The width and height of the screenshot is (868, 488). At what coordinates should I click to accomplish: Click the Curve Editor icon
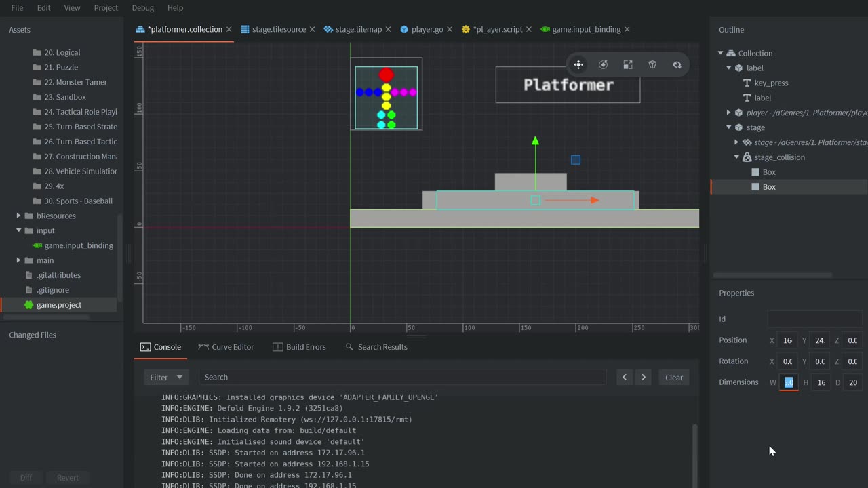pyautogui.click(x=203, y=347)
